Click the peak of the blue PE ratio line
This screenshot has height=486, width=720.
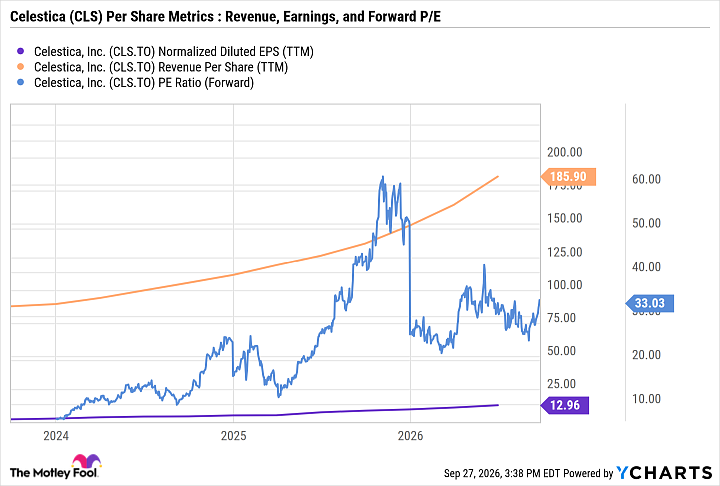(x=382, y=177)
